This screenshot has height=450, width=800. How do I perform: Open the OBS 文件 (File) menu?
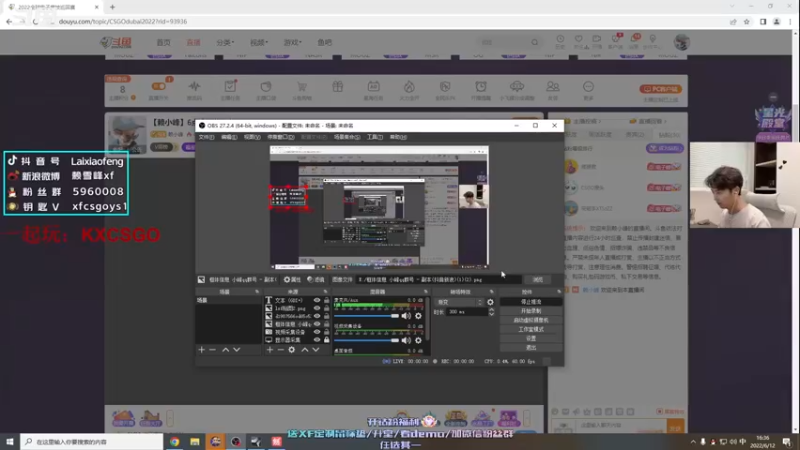(x=206, y=137)
